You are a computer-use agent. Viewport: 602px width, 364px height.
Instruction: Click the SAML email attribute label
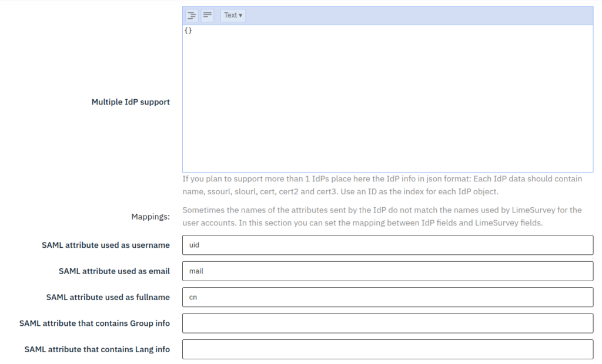[114, 271]
